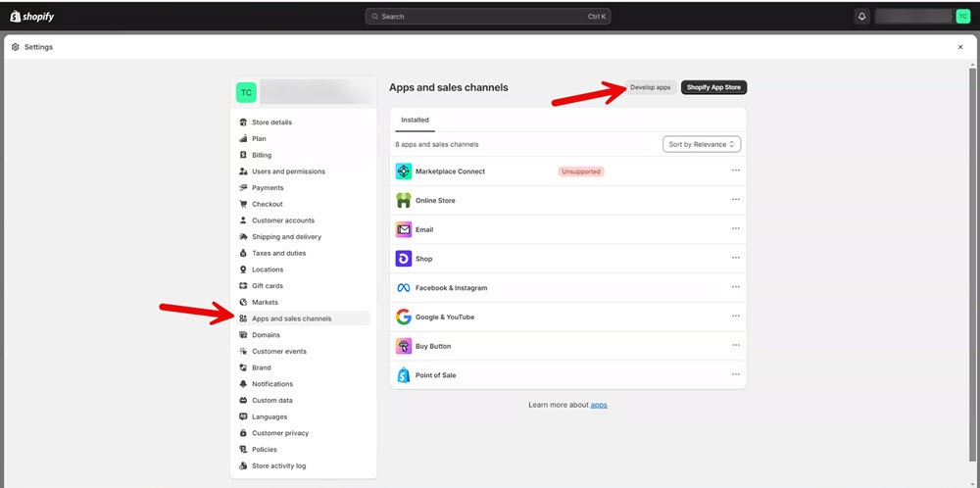Open options menu for Facebook & Instagram
980x488 pixels.
point(736,287)
